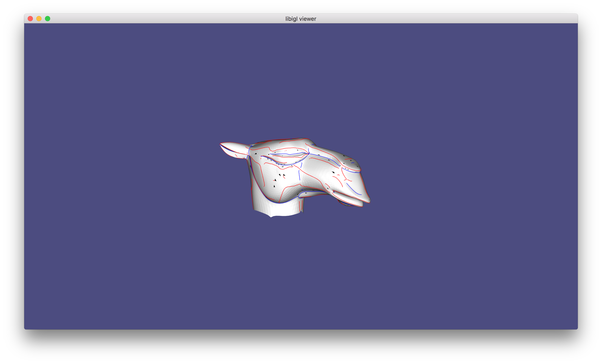
Task: Click the vertical blue line on the cheek
Action: point(299,175)
